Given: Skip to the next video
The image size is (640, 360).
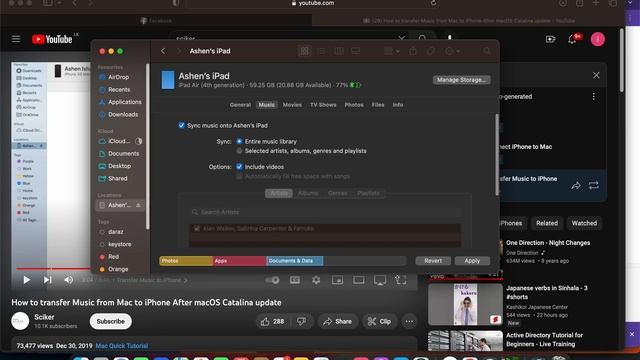Looking at the screenshot, I should [x=47, y=280].
